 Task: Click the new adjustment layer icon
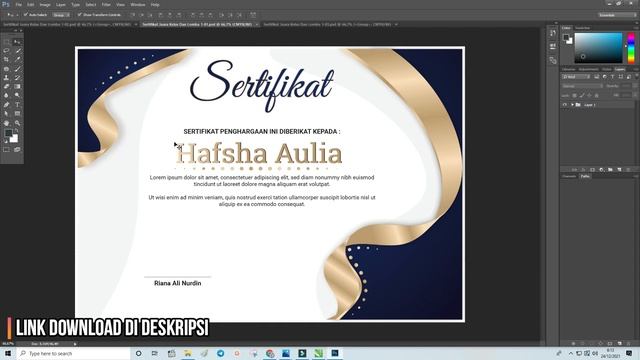click(x=601, y=169)
